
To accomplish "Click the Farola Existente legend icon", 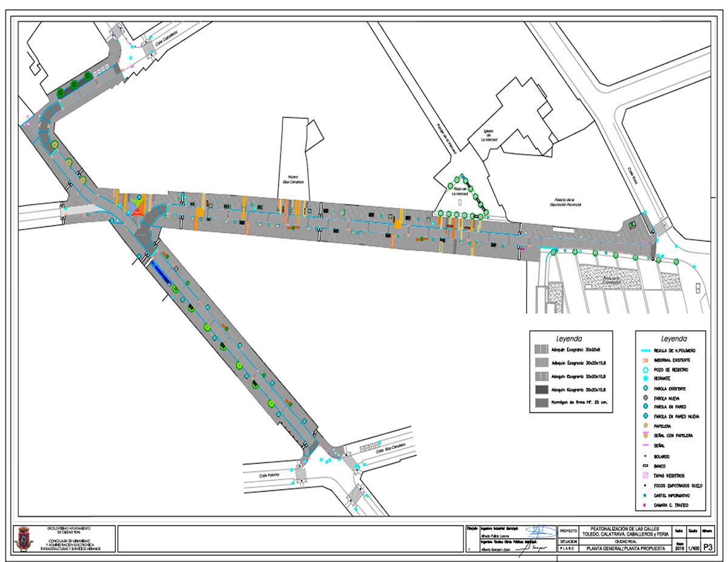I will pyautogui.click(x=645, y=388).
